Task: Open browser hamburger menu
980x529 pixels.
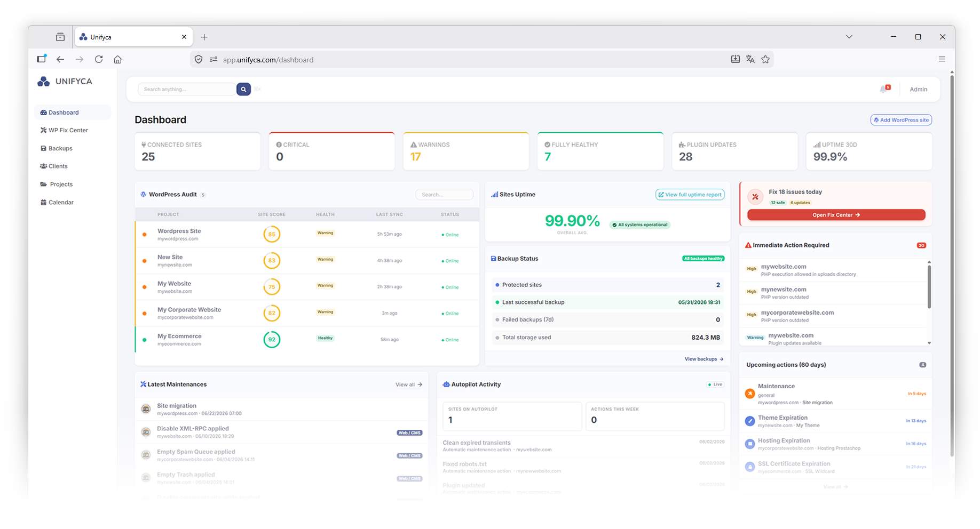Action: coord(942,59)
